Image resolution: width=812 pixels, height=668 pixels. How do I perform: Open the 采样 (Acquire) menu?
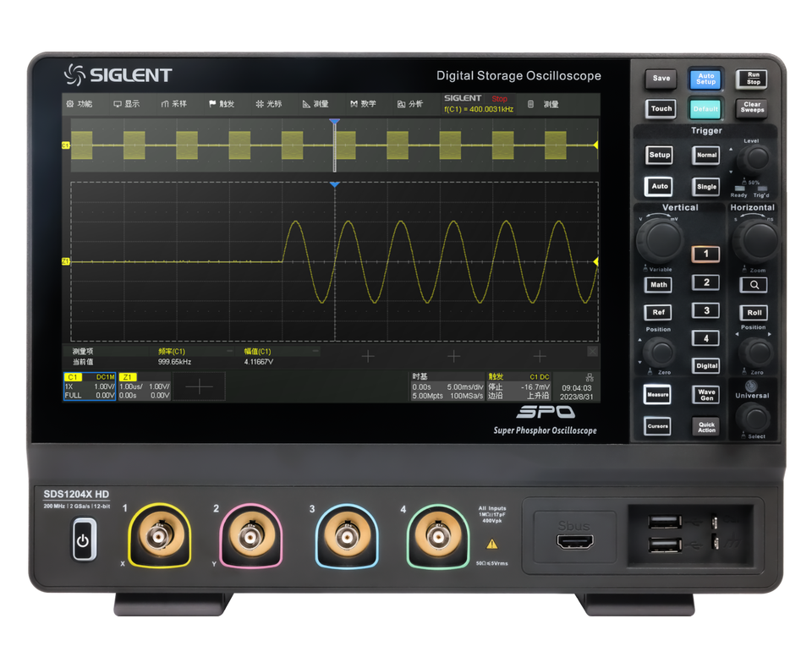click(173, 104)
